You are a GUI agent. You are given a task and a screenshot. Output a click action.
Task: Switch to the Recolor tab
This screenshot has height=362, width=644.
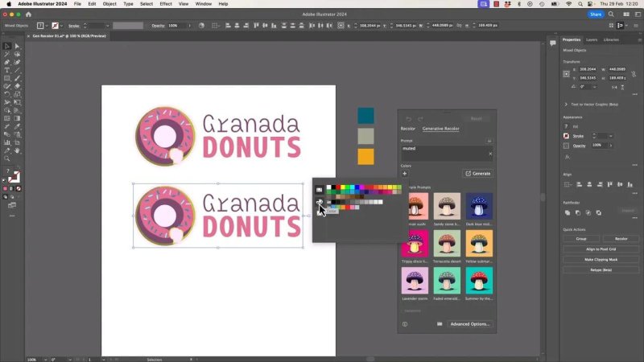(x=408, y=129)
